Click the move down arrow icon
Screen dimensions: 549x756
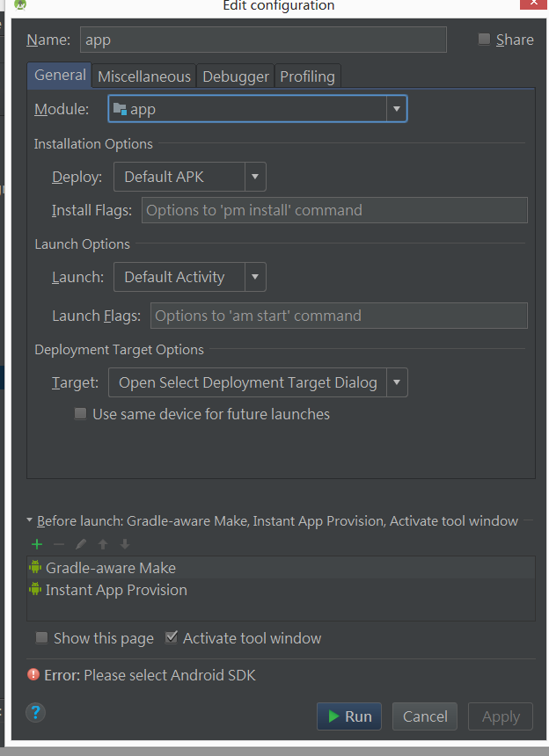point(124,544)
